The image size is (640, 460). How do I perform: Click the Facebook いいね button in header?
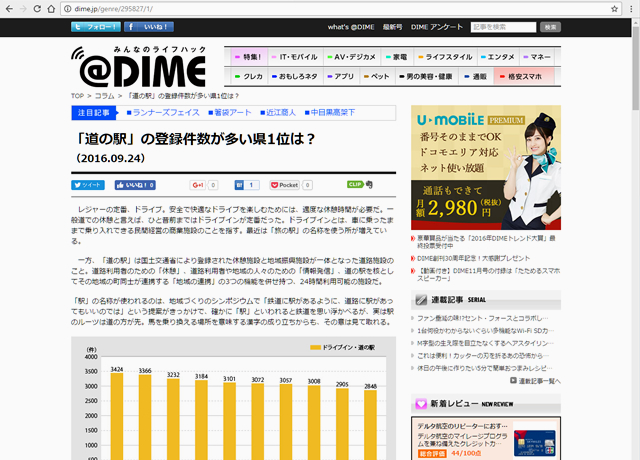tap(149, 27)
